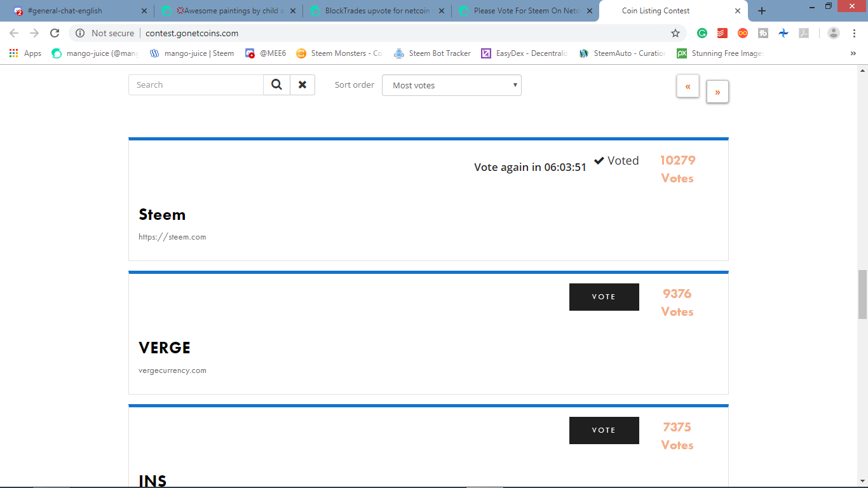Click the 7375 Votes count
The image size is (868, 488).
[677, 436]
